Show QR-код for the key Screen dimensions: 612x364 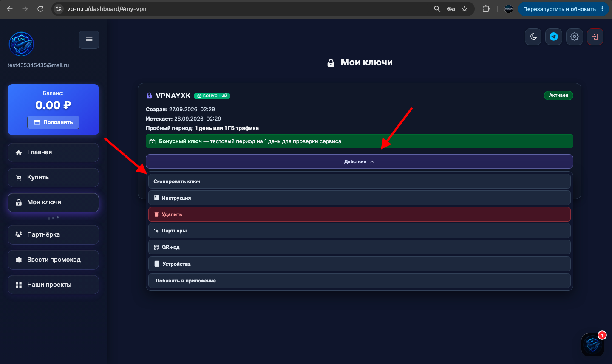click(359, 247)
